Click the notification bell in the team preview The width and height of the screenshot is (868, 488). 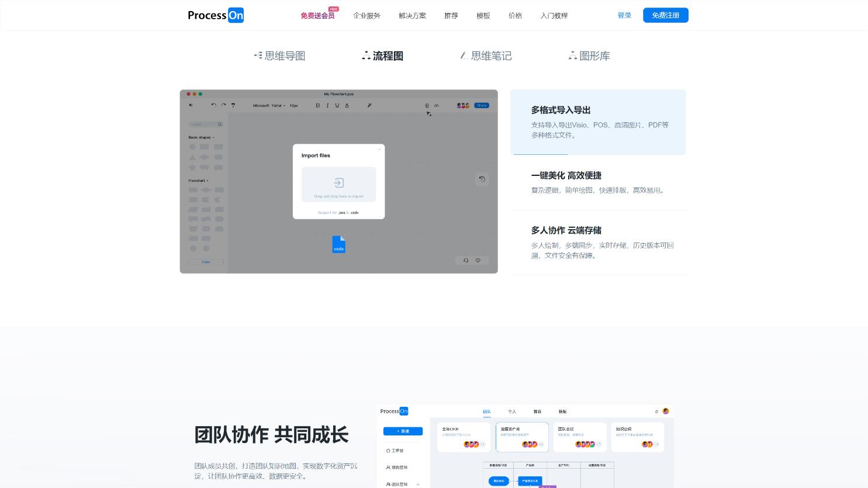(656, 411)
